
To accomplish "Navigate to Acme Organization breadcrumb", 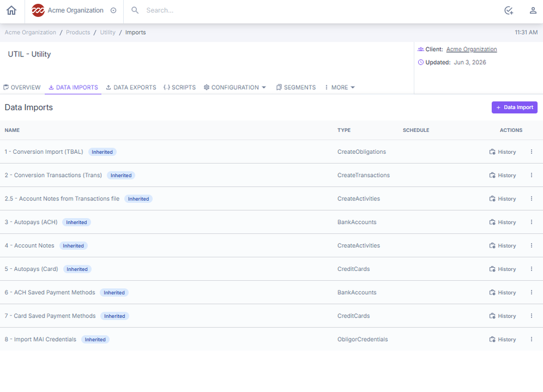I will (30, 32).
